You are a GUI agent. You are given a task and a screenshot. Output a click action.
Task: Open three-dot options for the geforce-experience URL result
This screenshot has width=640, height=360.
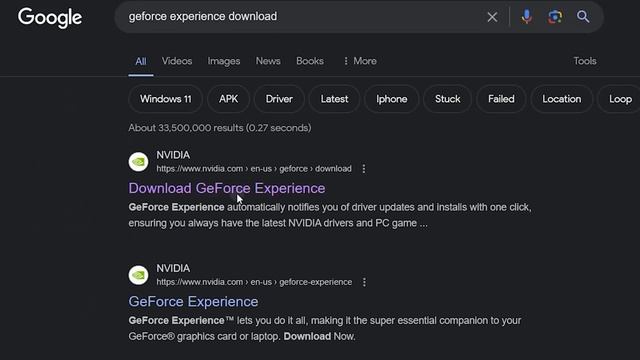[364, 282]
